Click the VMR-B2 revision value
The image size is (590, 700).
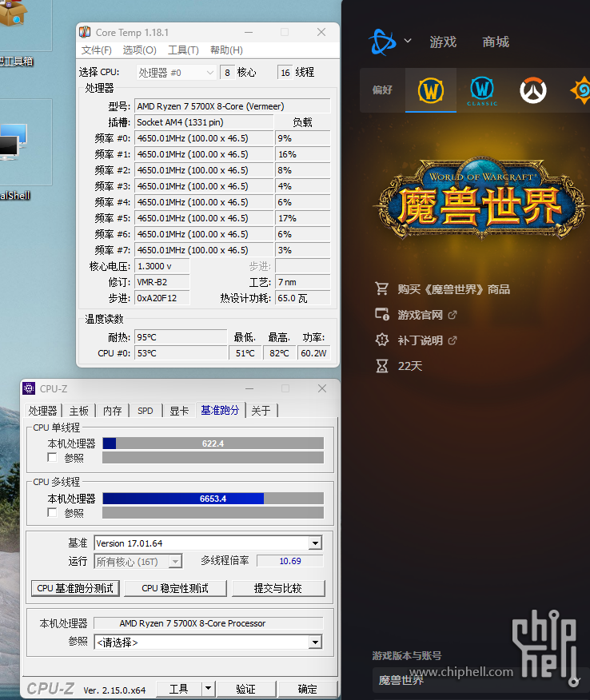161,282
